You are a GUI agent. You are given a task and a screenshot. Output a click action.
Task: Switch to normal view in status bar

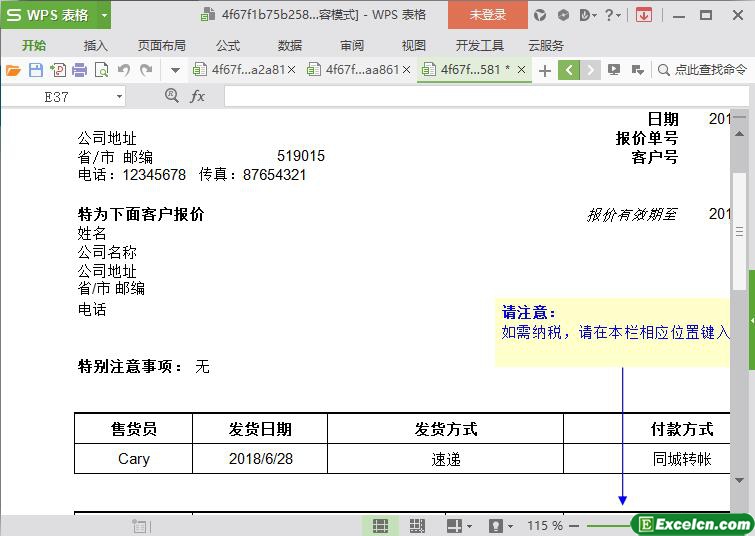[381, 525]
